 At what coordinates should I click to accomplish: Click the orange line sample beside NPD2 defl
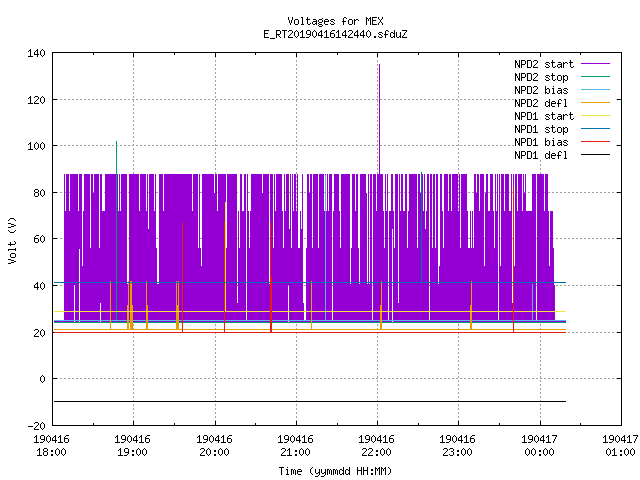coord(595,102)
